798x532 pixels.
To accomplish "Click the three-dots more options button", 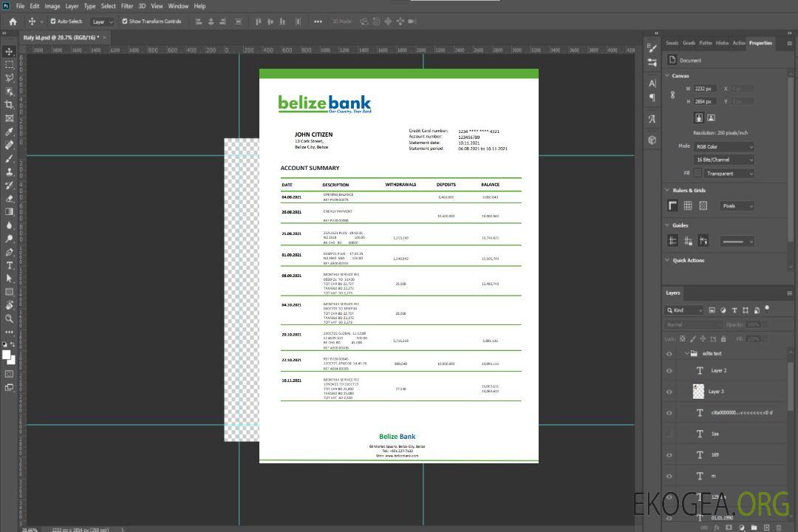I will (x=318, y=21).
